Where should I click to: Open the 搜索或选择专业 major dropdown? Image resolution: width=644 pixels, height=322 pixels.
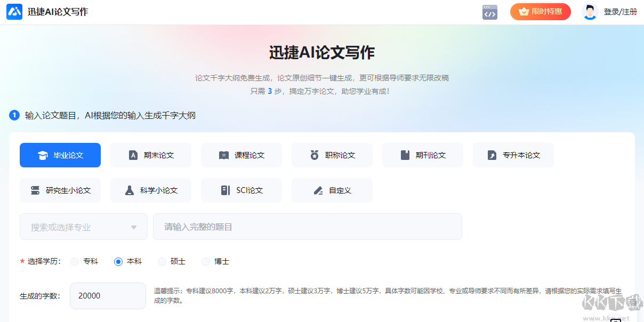pos(84,227)
